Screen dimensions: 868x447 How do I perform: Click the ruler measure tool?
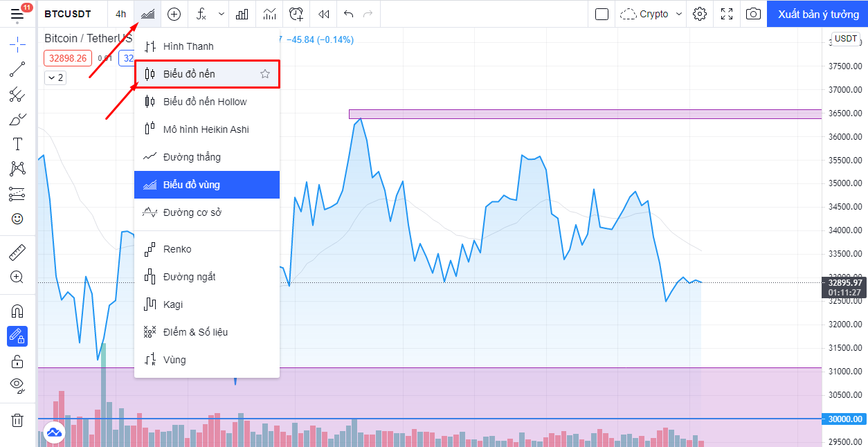pyautogui.click(x=17, y=251)
